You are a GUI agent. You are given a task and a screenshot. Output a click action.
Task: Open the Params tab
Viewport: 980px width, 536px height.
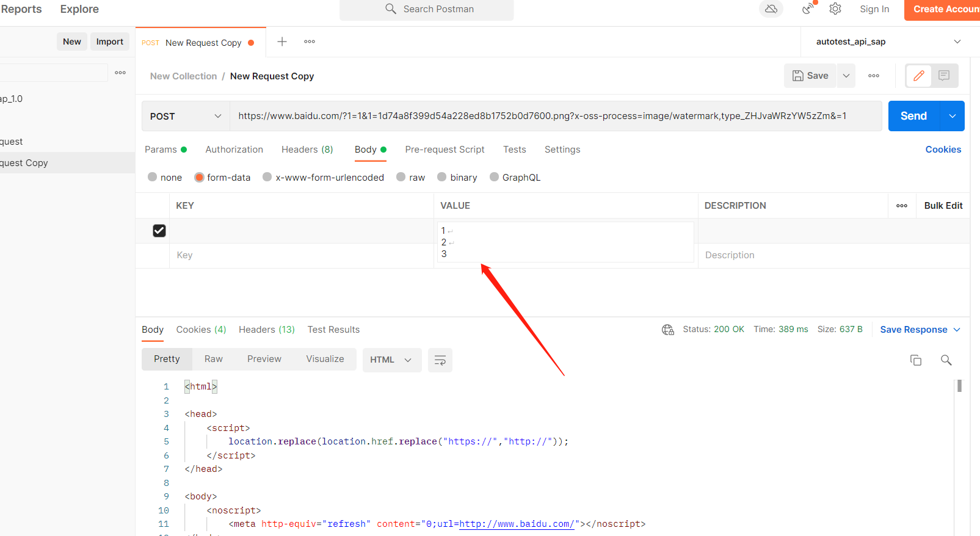click(x=165, y=150)
